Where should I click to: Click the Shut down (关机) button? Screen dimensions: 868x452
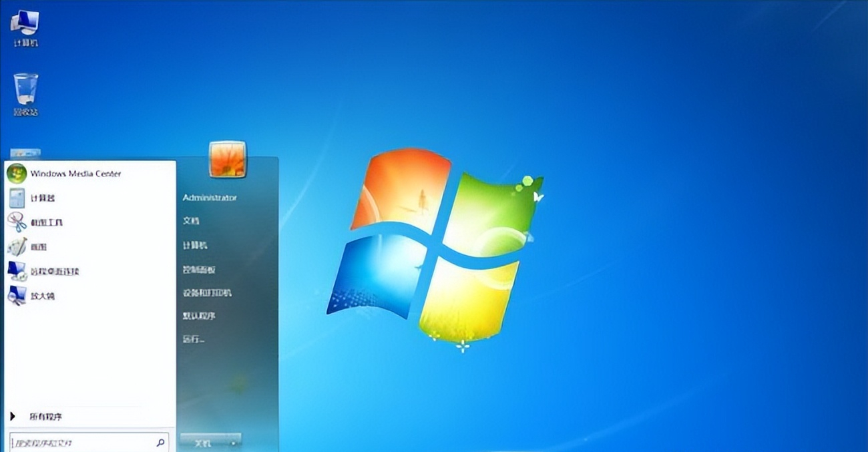[x=203, y=443]
